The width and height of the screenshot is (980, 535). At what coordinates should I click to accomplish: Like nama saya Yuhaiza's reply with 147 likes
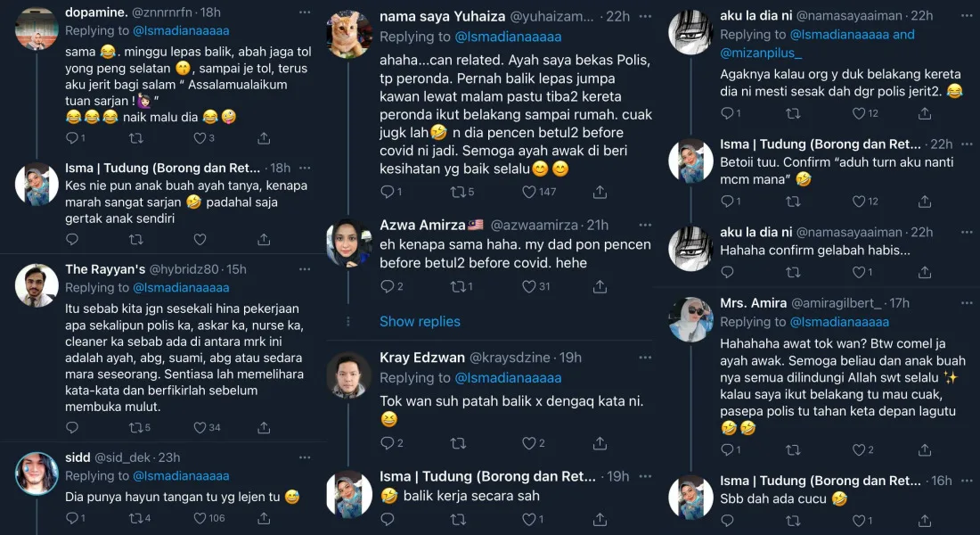pos(530,192)
